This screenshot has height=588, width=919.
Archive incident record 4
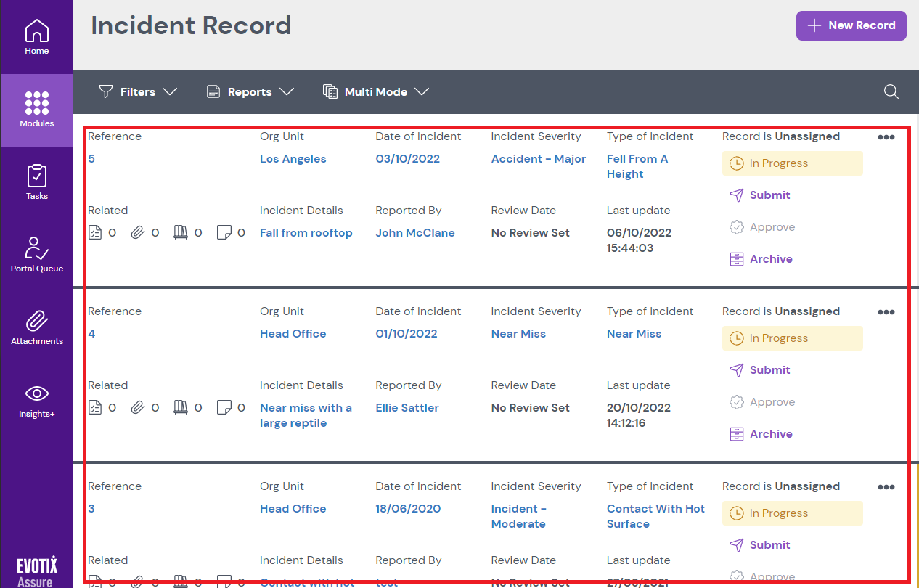pyautogui.click(x=770, y=434)
